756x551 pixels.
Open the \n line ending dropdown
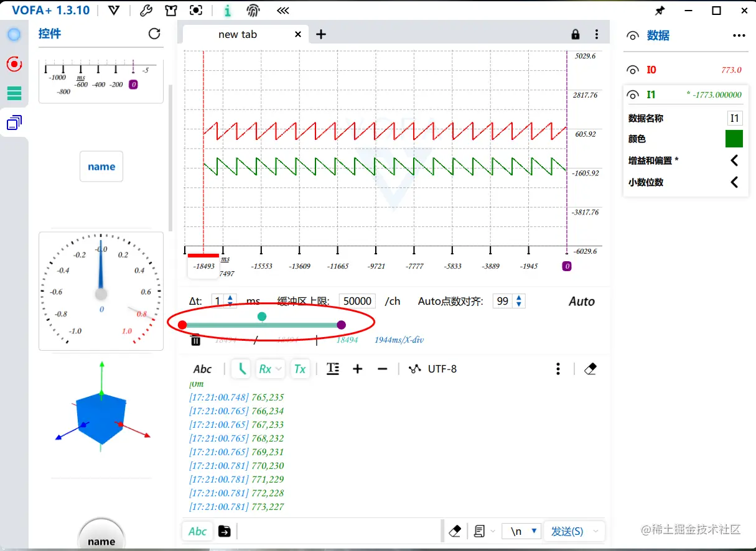pos(521,531)
